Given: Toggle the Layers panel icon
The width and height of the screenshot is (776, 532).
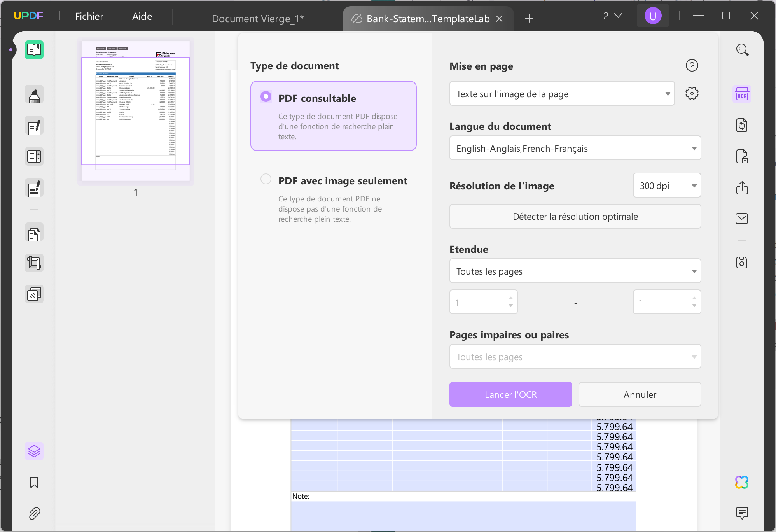Looking at the screenshot, I should pyautogui.click(x=34, y=451).
